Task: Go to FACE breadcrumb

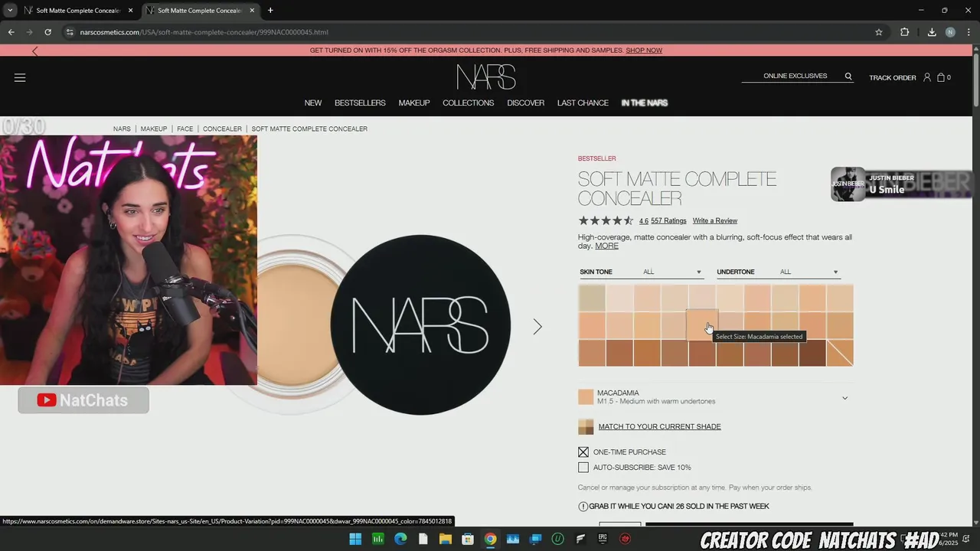Action: pyautogui.click(x=185, y=129)
